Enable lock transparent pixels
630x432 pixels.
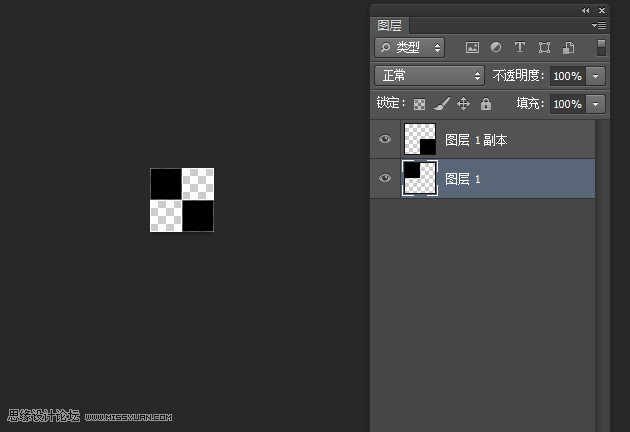coord(419,104)
